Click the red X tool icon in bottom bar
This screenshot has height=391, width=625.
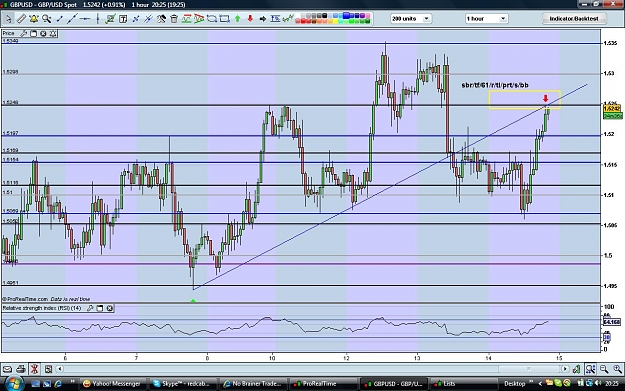click(34, 369)
